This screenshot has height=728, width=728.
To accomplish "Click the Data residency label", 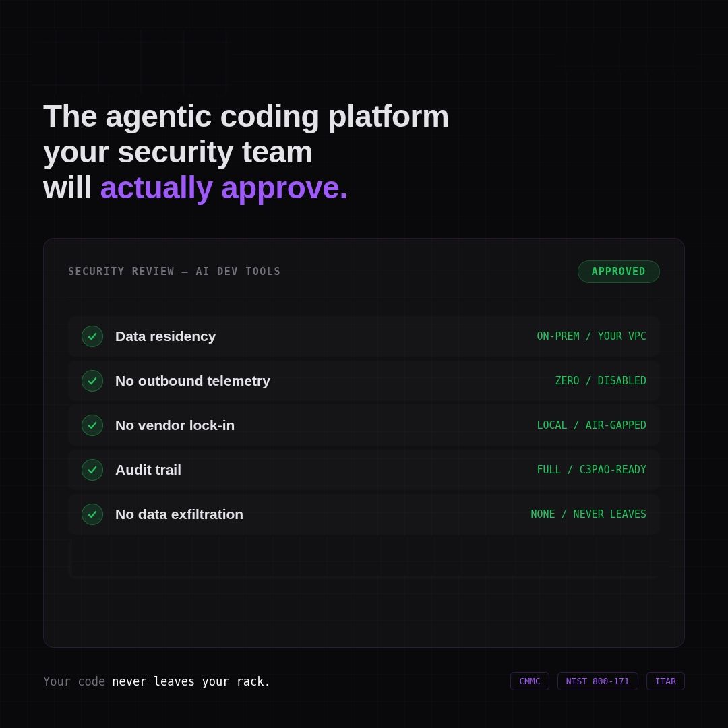I will point(165,336).
